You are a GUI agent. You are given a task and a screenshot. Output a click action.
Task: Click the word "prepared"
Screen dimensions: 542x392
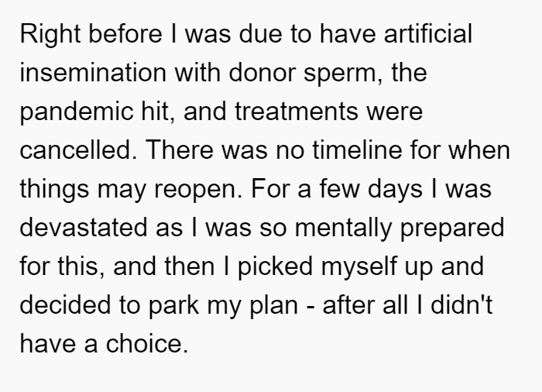pyautogui.click(x=452, y=229)
